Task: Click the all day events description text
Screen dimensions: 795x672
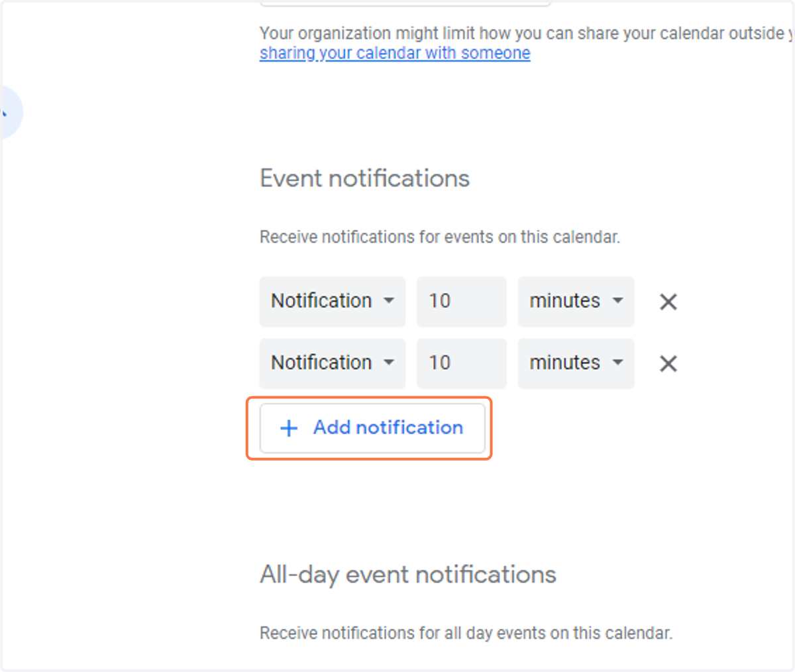Action: tap(466, 634)
